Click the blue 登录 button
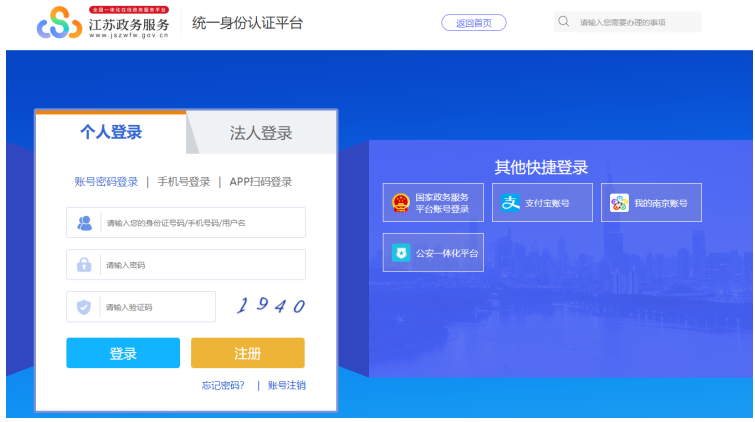 pyautogui.click(x=123, y=353)
